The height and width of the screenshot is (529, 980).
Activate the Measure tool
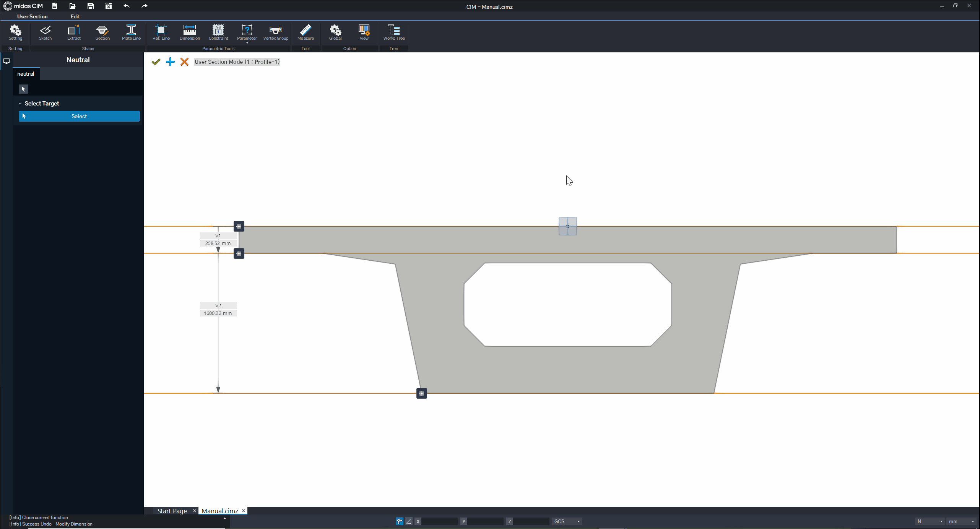(306, 32)
